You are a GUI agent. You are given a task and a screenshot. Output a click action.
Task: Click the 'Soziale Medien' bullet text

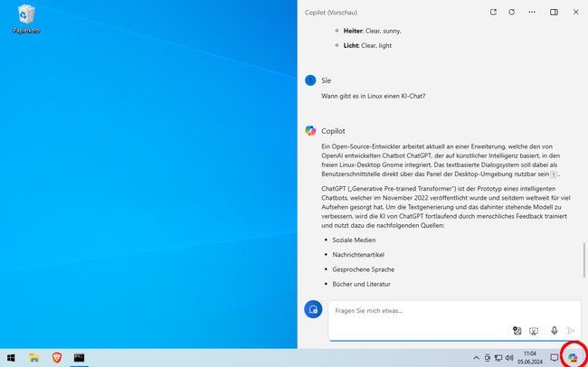(354, 240)
